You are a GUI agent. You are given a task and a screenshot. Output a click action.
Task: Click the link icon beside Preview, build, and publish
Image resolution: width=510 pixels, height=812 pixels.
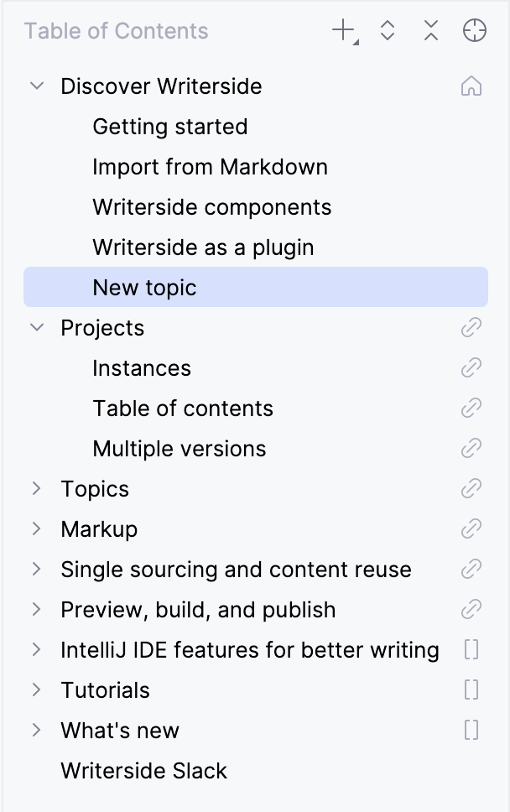tap(471, 609)
